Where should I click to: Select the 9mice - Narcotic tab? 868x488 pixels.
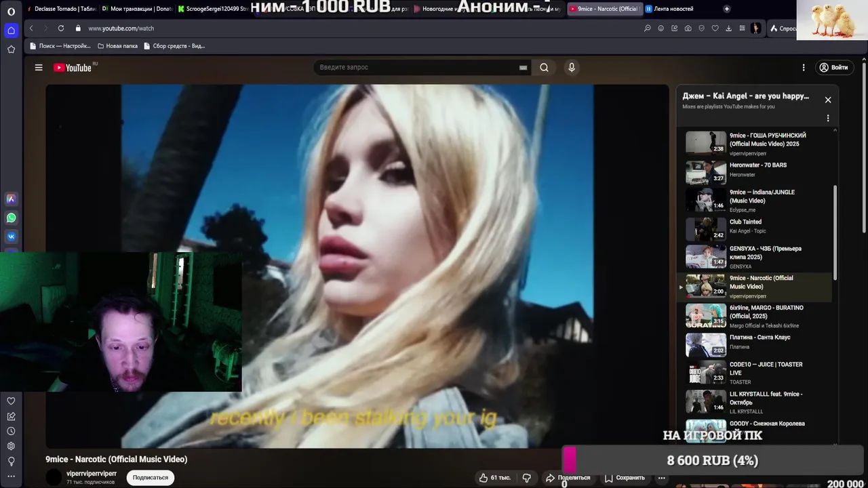pos(604,9)
